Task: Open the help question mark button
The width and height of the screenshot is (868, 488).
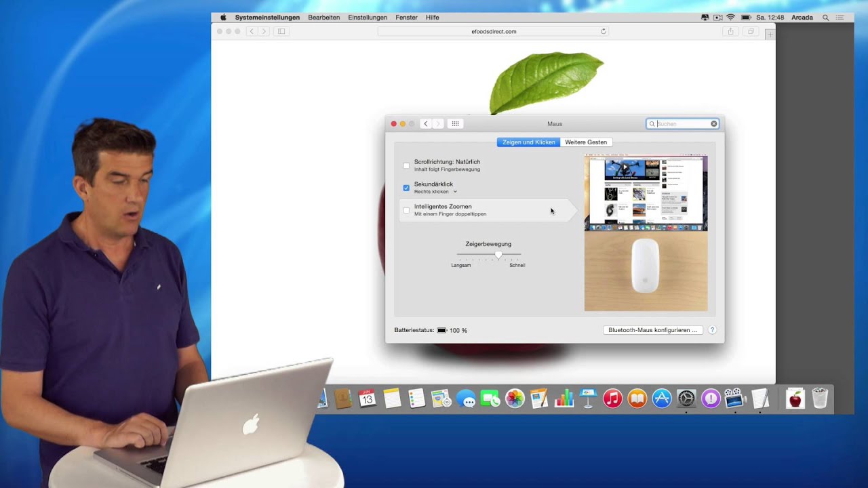Action: [712, 330]
